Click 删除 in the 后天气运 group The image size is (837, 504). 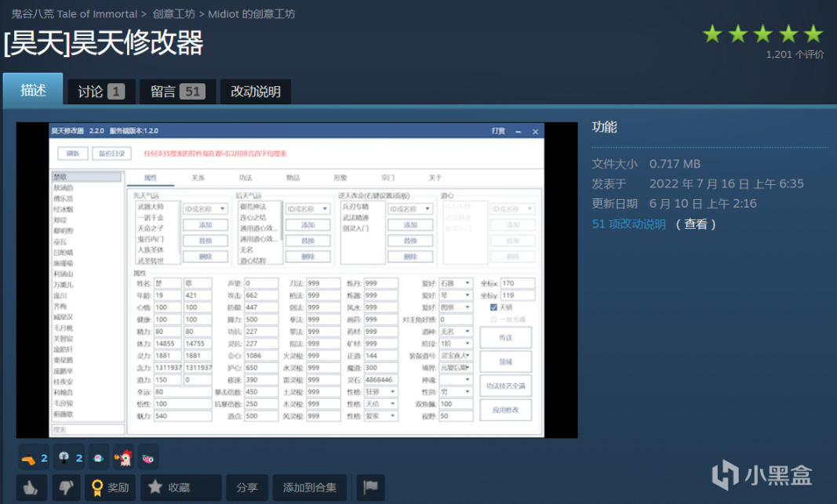(x=308, y=257)
